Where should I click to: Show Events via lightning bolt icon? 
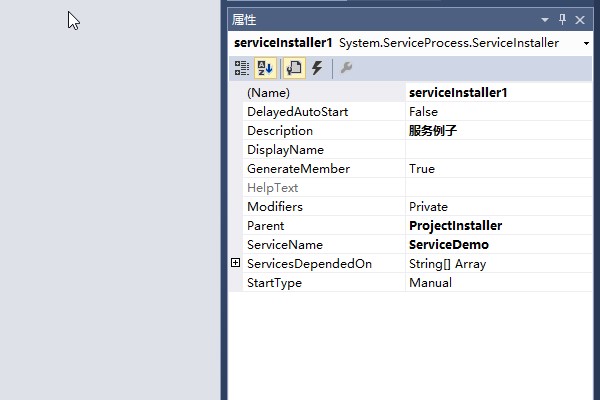click(x=317, y=68)
